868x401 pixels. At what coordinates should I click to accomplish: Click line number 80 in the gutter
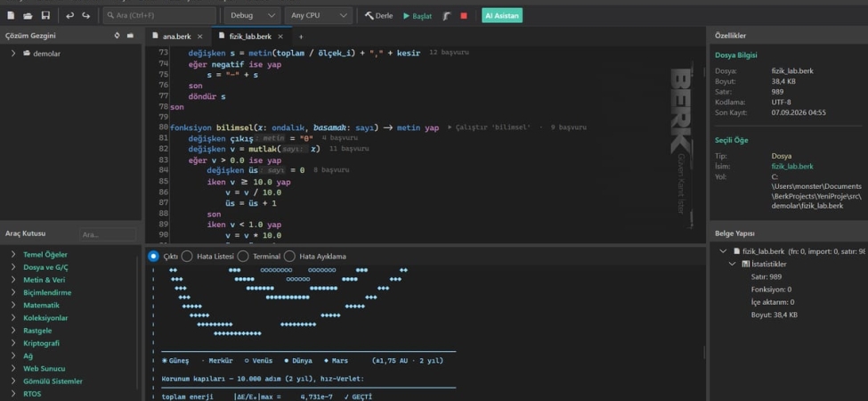click(163, 127)
